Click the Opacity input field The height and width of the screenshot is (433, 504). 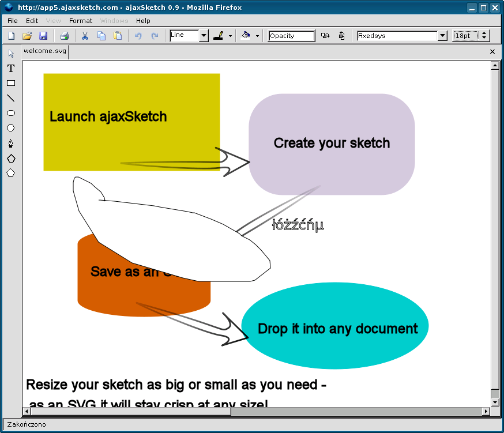click(291, 36)
